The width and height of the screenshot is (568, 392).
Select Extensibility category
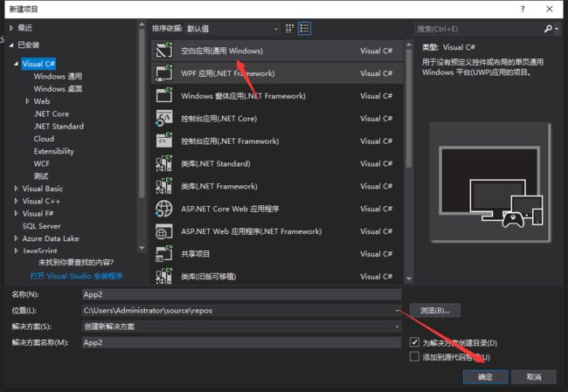point(53,151)
